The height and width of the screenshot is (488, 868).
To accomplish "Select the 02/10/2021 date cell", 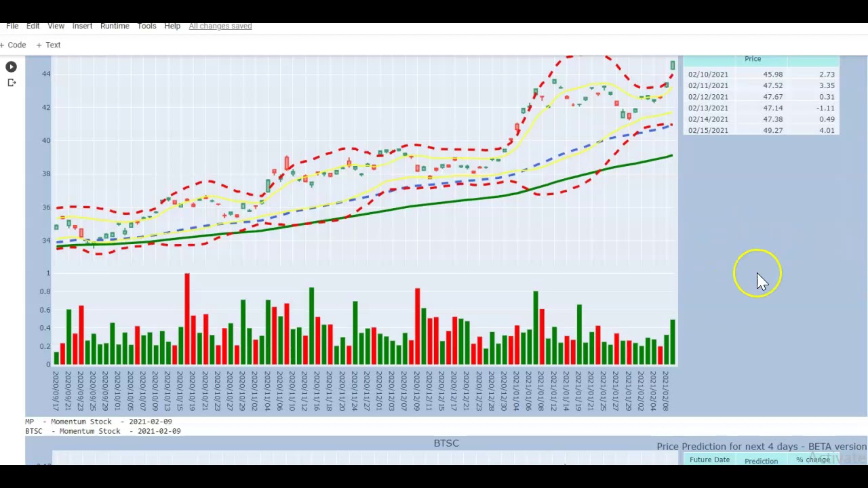I will tap(708, 75).
